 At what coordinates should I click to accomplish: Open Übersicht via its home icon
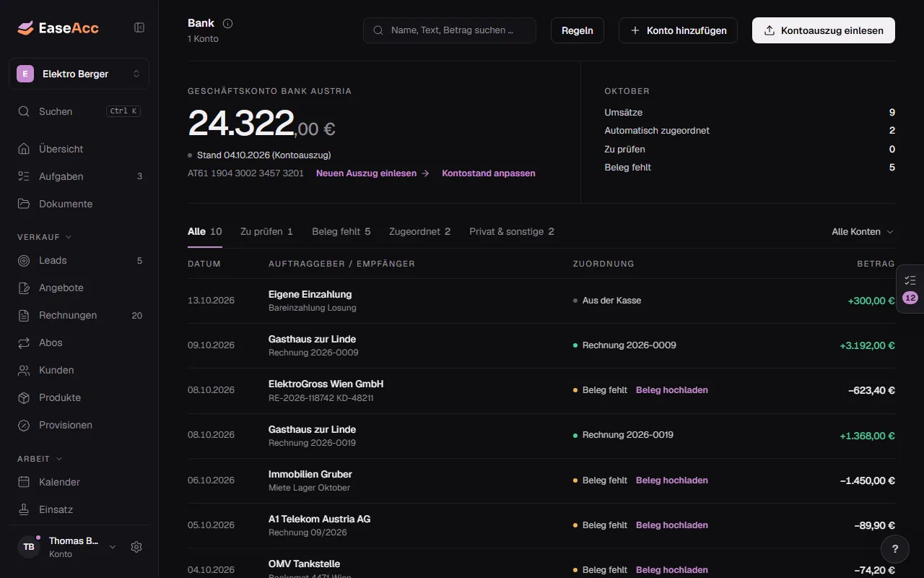[x=24, y=149]
